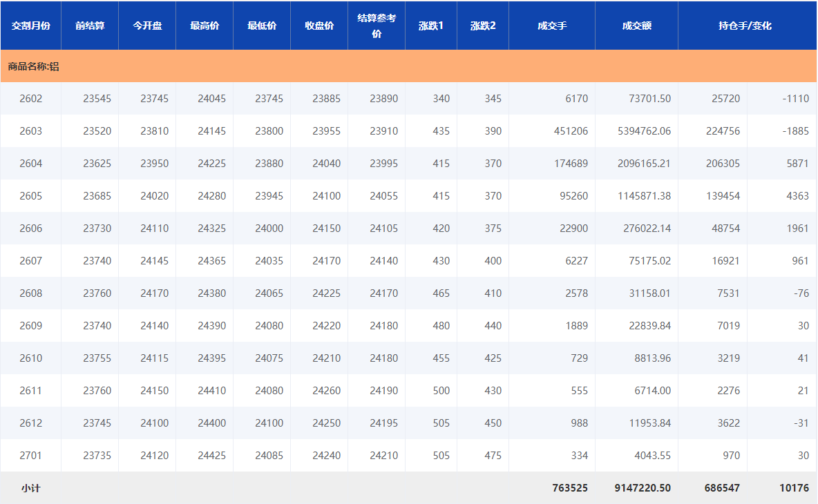Screen dimensions: 818x504
Task: Click the 2606 delivery month cell
Action: (30, 229)
